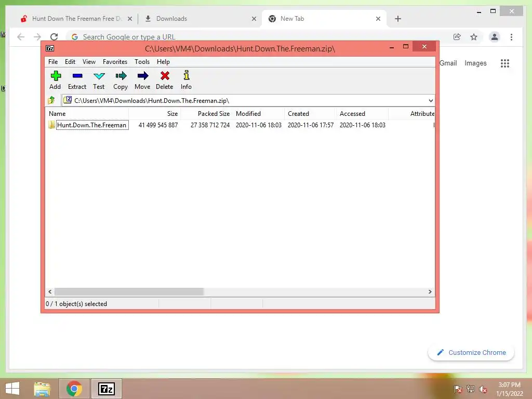Open the Chrome profile avatar
532x399 pixels.
[x=495, y=37]
